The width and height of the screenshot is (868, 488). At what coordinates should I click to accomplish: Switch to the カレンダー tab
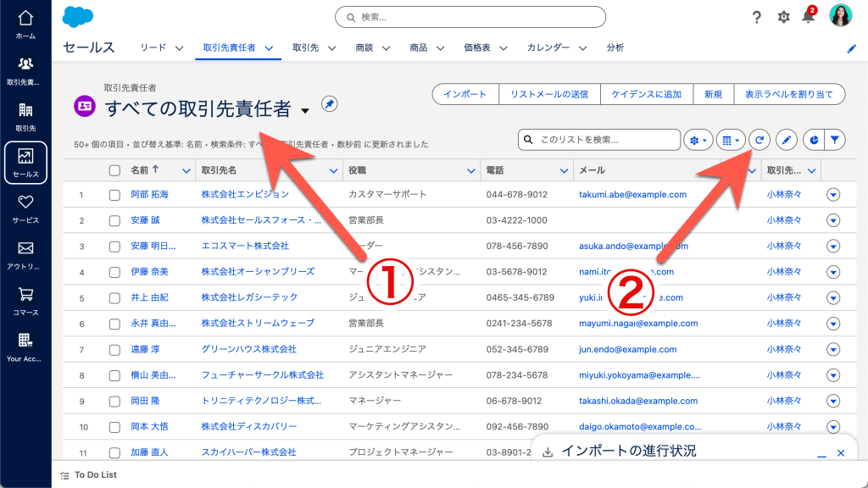(x=548, y=47)
